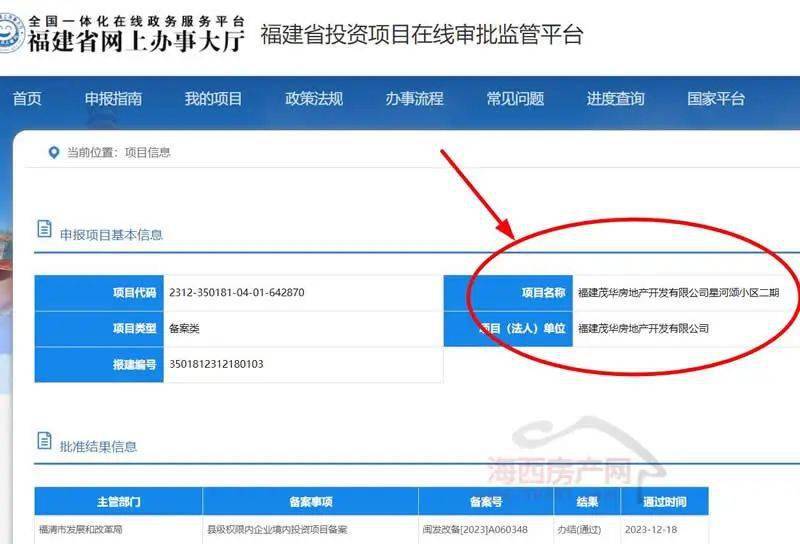Open the 首页 navigation item
The width and height of the screenshot is (800, 544).
pos(27,98)
